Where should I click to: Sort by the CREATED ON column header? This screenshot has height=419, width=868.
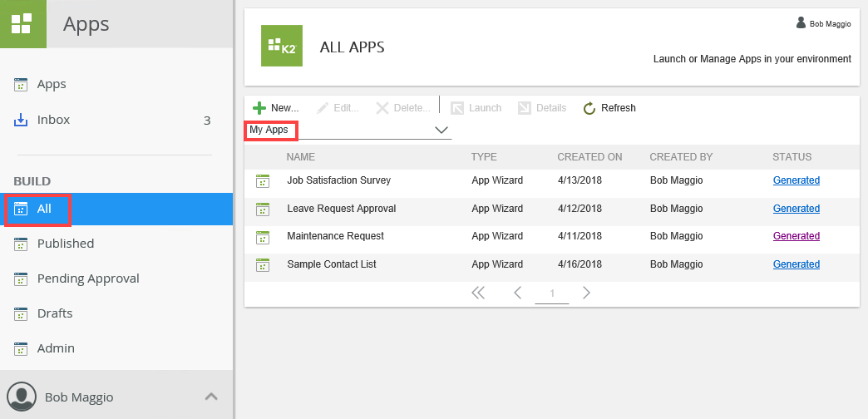click(x=589, y=157)
